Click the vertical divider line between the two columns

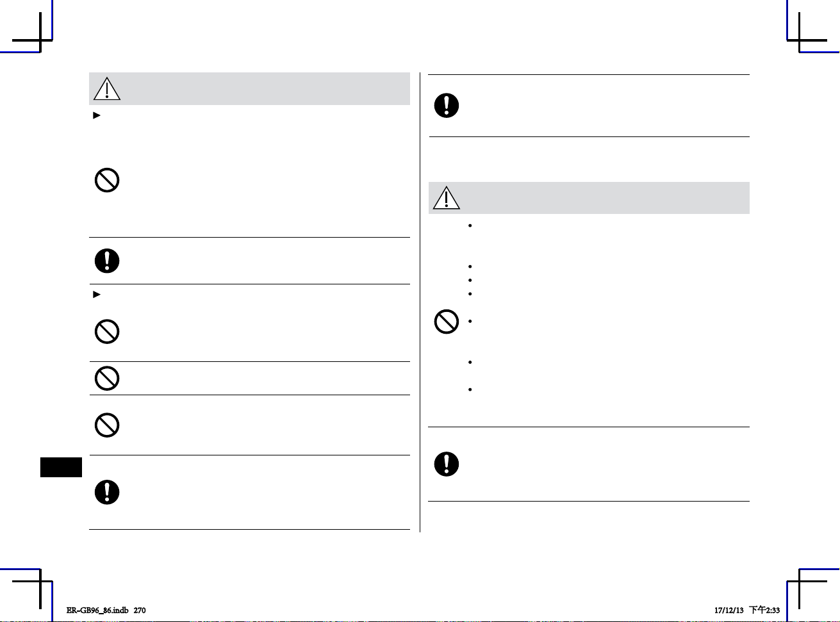click(x=420, y=302)
